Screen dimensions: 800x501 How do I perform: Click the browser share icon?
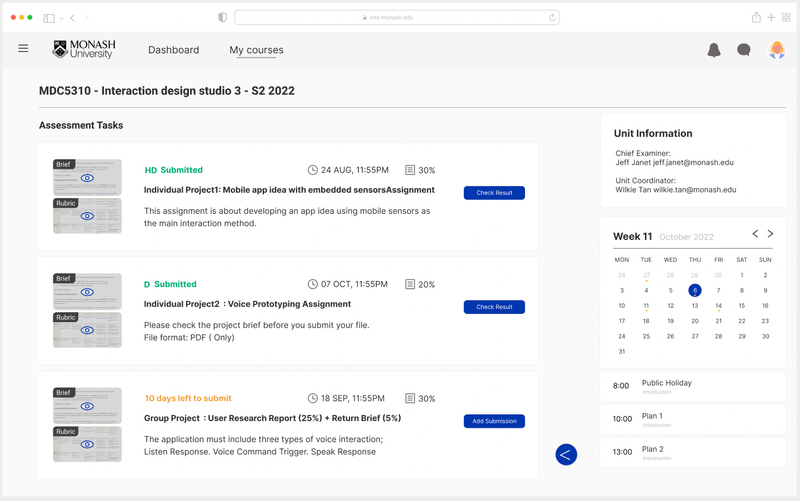pos(756,17)
